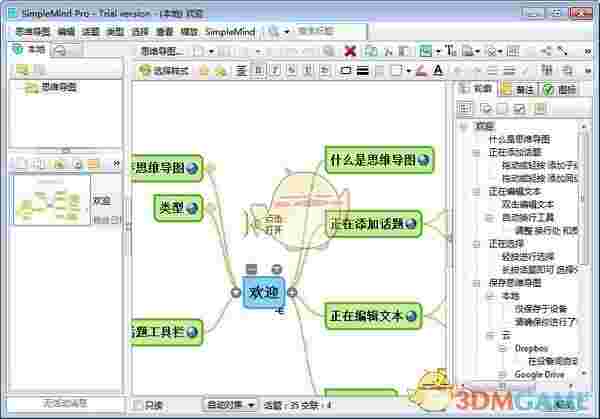Open the 自动对焦 dropdown in status bar
The image size is (600, 419).
pyautogui.click(x=230, y=404)
